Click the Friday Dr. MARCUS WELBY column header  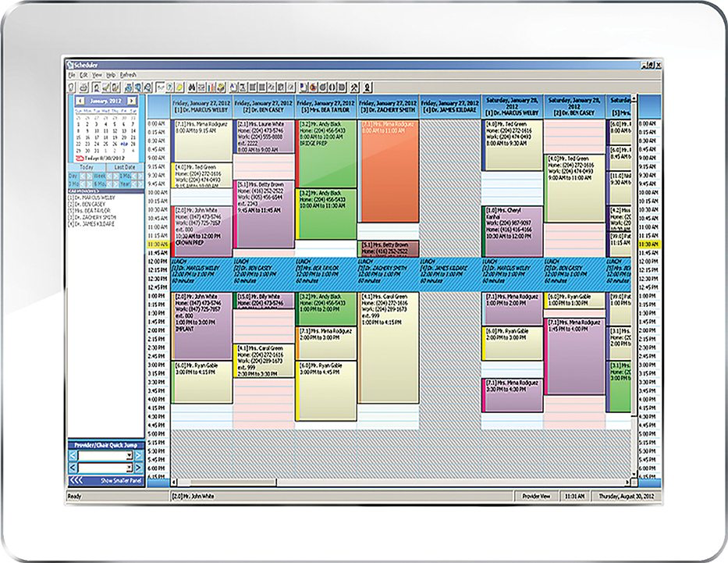201,106
